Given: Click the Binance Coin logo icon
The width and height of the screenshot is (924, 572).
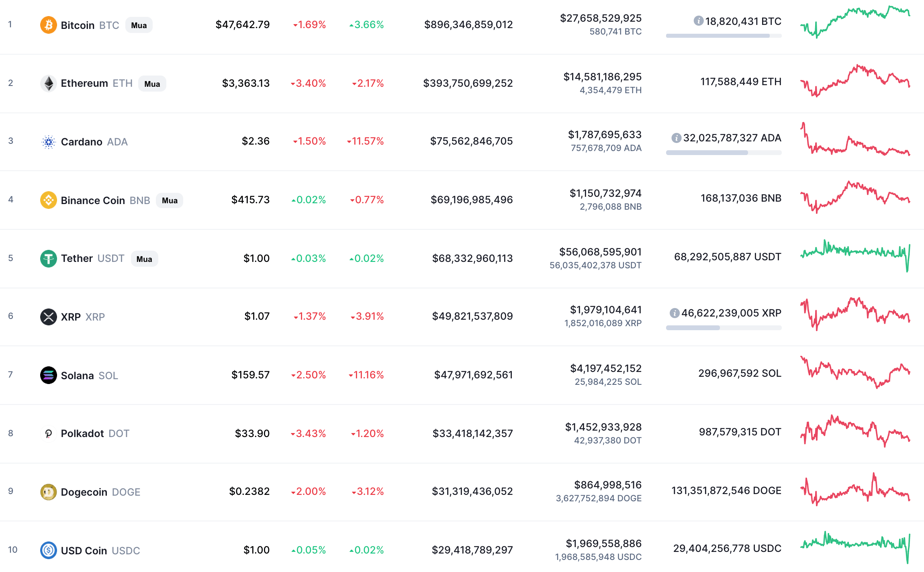Looking at the screenshot, I should pos(48,200).
